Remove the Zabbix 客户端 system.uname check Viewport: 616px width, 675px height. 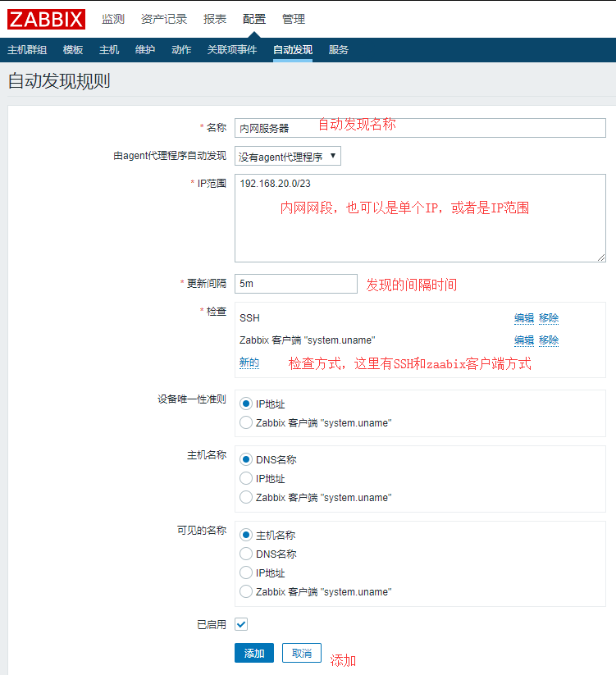point(549,340)
